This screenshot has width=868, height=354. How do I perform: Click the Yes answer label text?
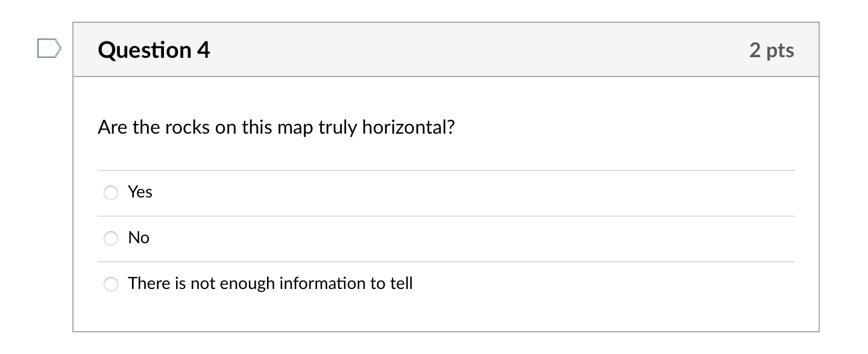[x=140, y=191]
